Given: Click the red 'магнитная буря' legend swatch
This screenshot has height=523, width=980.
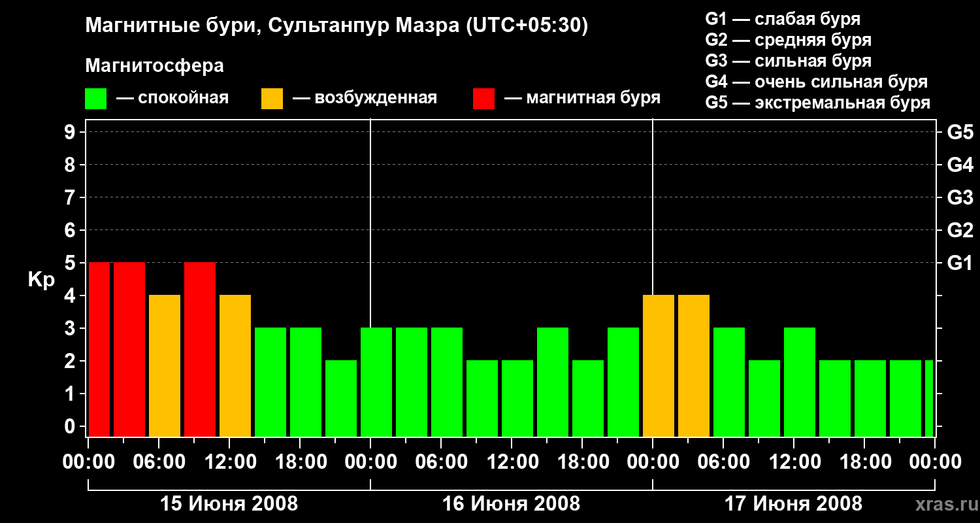Looking at the screenshot, I should (483, 99).
